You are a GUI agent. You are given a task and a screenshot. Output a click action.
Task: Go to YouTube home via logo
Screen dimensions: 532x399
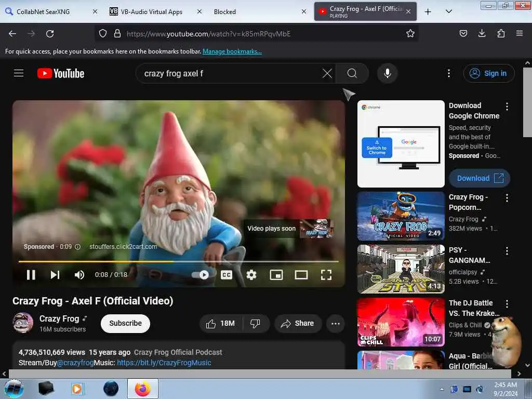[x=61, y=73]
